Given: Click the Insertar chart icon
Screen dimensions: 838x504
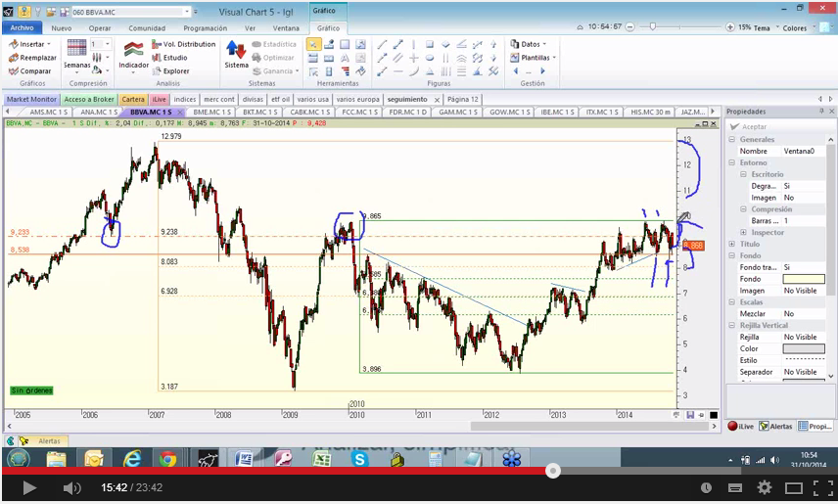Looking at the screenshot, I should tap(14, 44).
